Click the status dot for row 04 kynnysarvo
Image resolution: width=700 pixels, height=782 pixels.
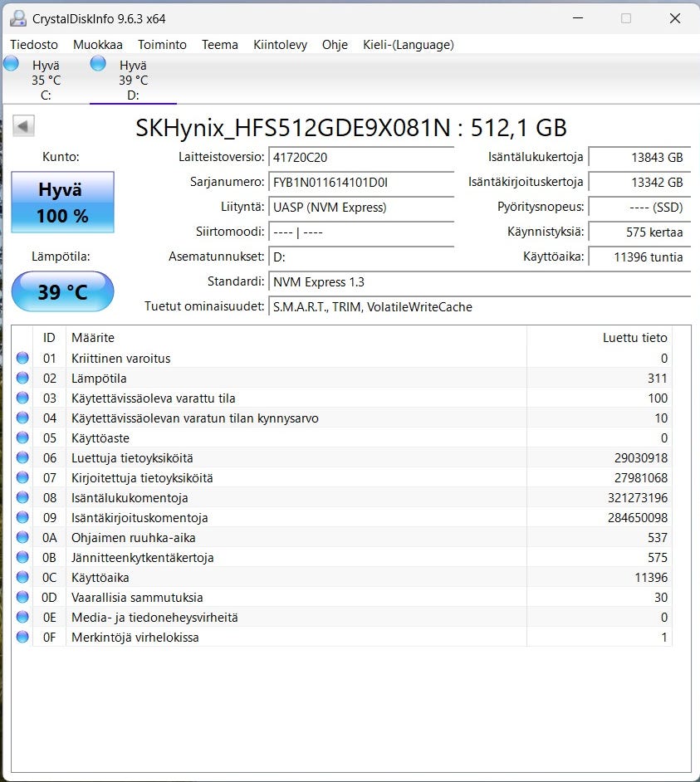pyautogui.click(x=22, y=418)
